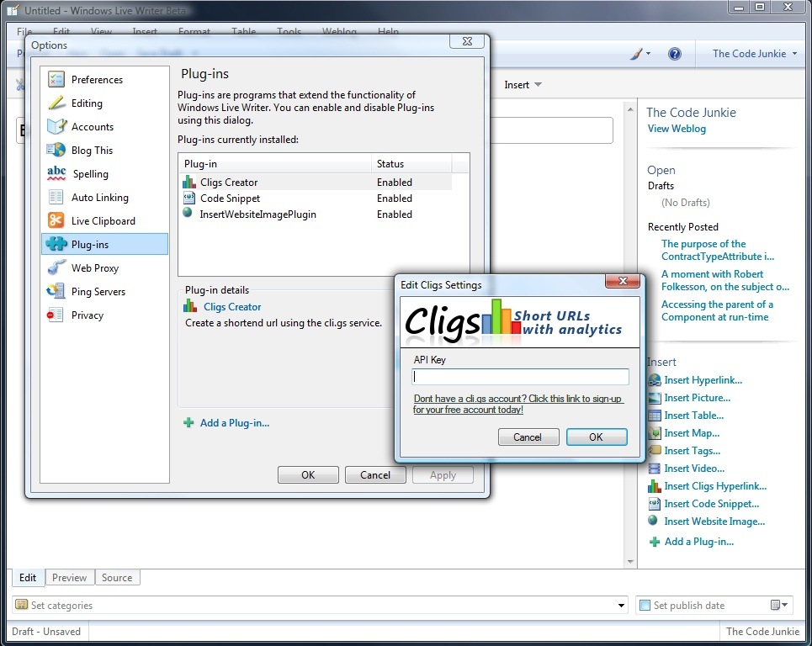Open the paintbrush dropdown arrow
The width and height of the screenshot is (812, 646).
click(648, 54)
